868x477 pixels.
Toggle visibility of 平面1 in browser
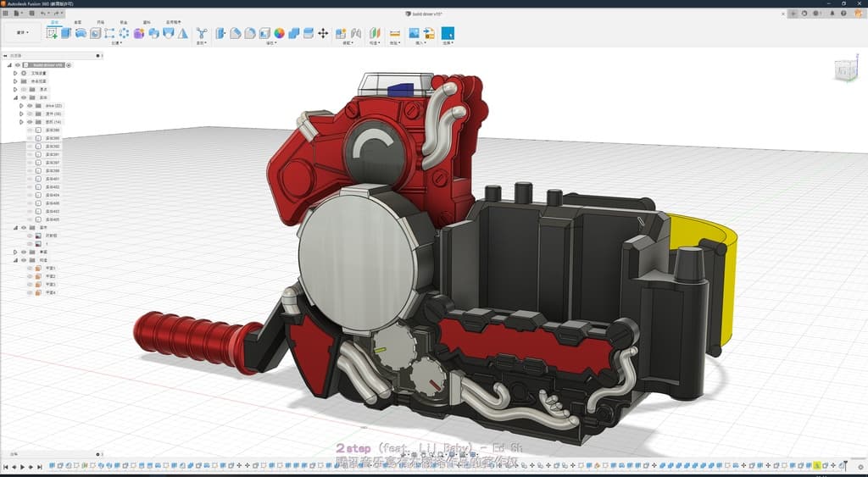30,269
